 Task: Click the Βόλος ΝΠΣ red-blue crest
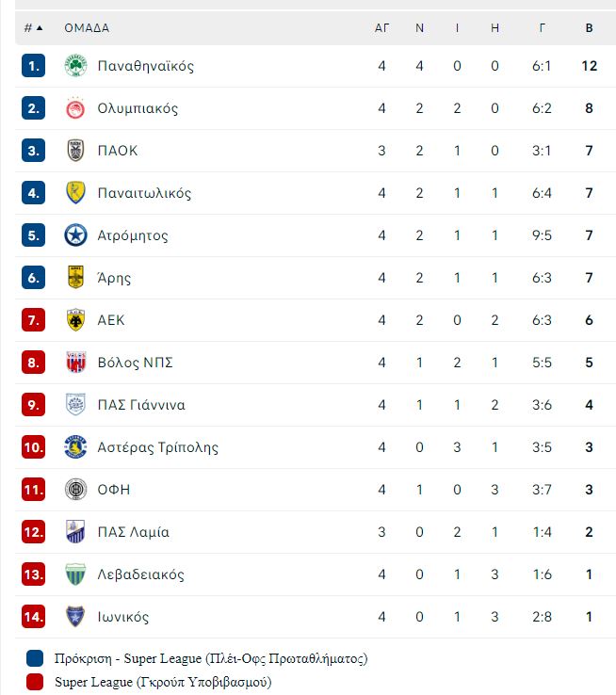pos(75,363)
